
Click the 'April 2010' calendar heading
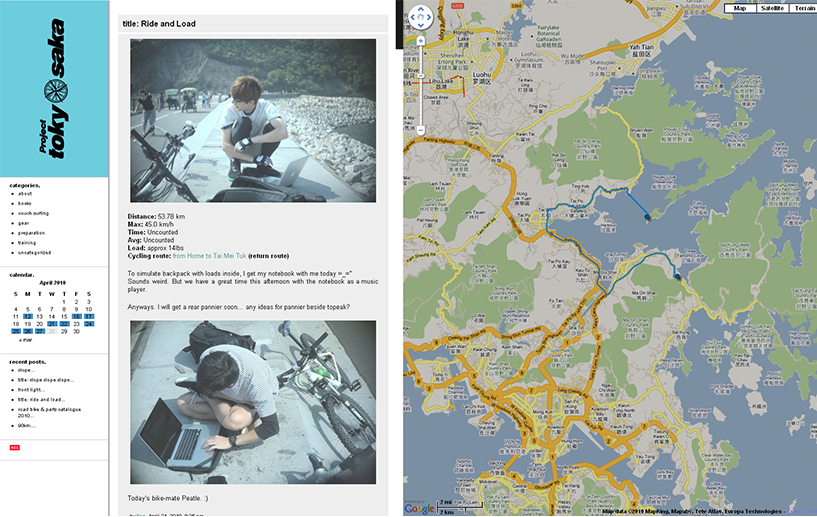(53, 283)
